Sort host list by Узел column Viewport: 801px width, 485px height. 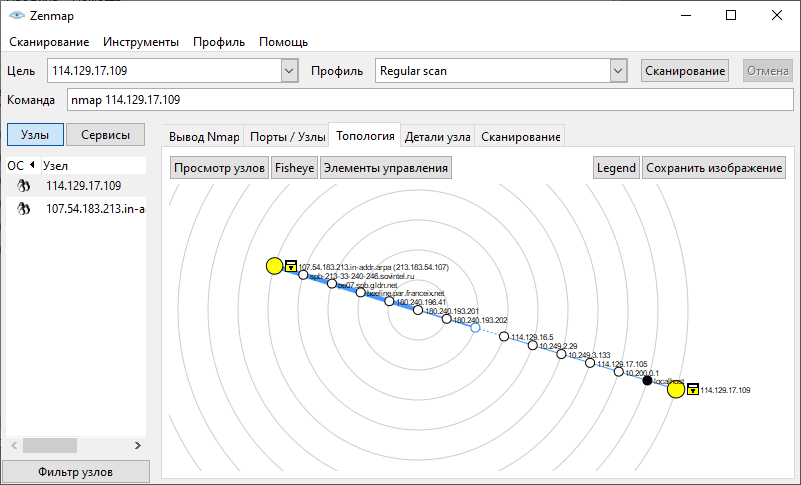(93, 166)
